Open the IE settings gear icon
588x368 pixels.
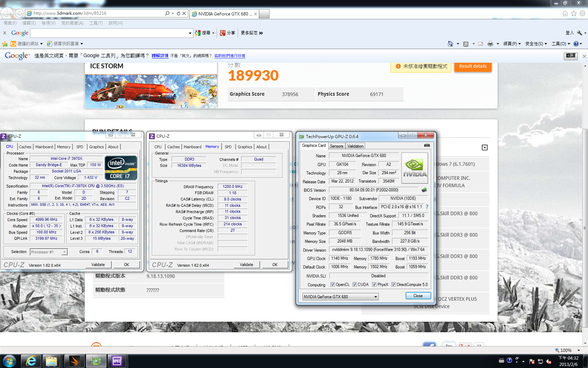[582, 13]
